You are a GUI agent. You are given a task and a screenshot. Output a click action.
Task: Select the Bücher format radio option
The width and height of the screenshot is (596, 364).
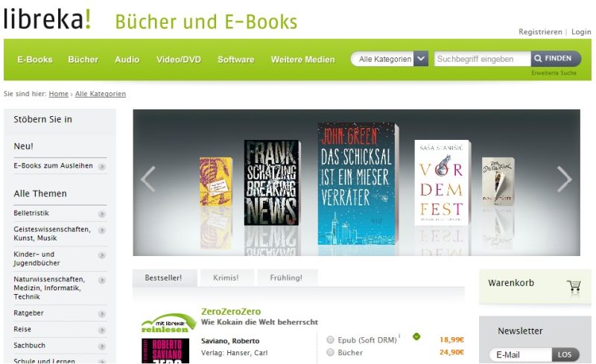pyautogui.click(x=330, y=352)
